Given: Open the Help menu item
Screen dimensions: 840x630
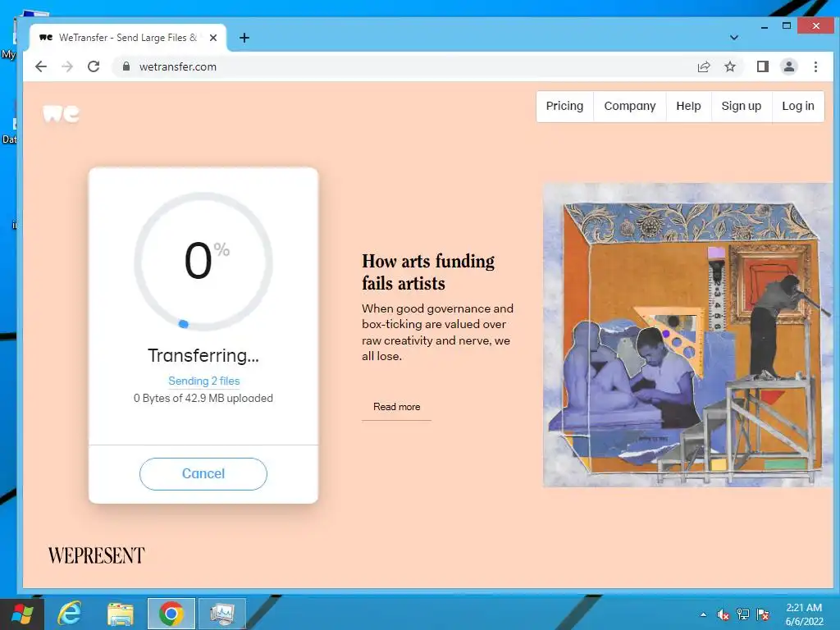Looking at the screenshot, I should [688, 106].
